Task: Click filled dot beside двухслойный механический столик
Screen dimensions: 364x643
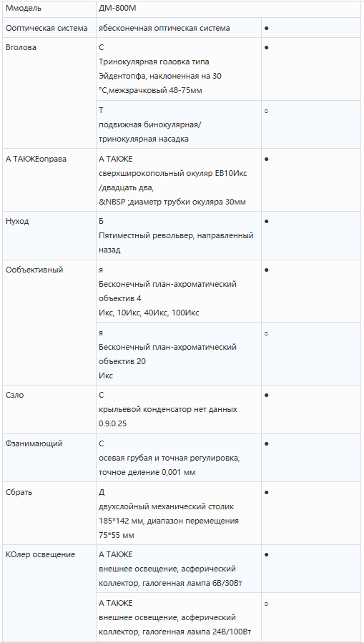Action: pos(267,492)
